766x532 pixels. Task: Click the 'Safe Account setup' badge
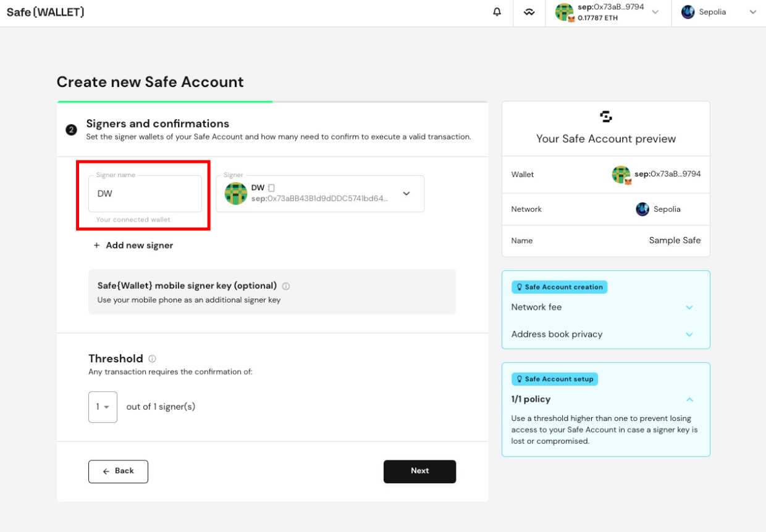(554, 379)
